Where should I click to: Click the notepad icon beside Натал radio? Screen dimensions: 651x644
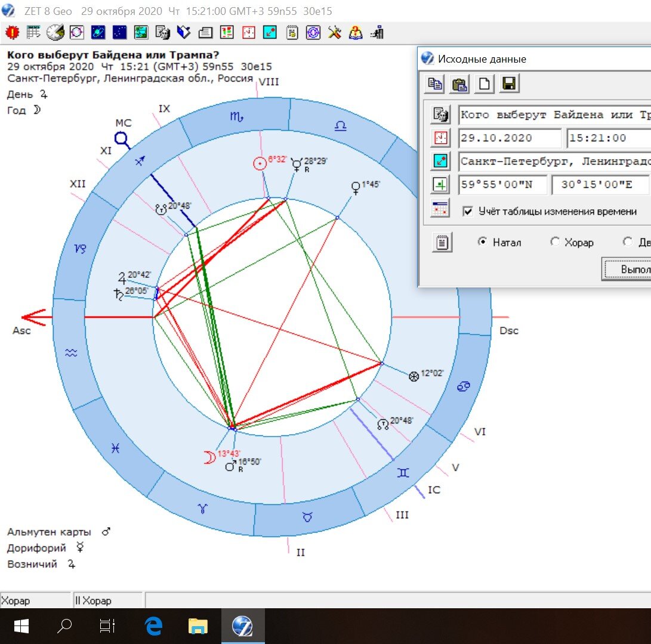coord(442,242)
